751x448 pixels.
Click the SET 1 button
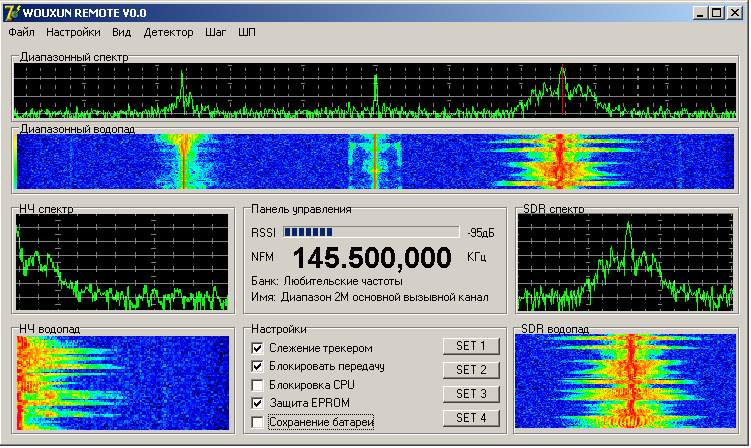coord(471,346)
